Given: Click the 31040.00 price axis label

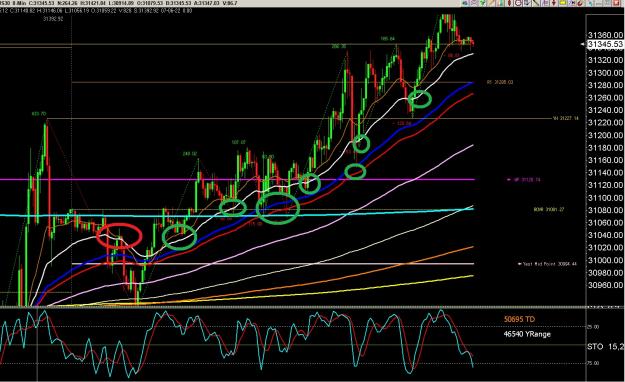Looking at the screenshot, I should tap(605, 235).
